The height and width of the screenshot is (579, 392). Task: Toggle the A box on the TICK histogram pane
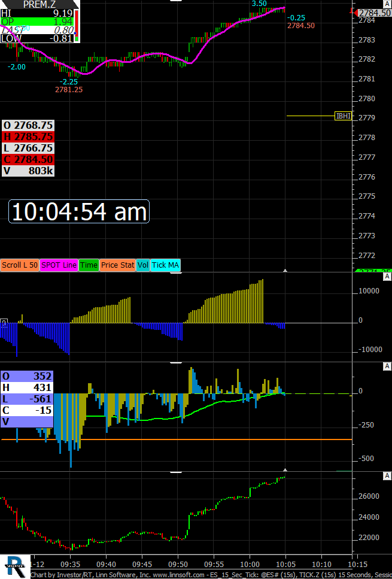coord(387,366)
